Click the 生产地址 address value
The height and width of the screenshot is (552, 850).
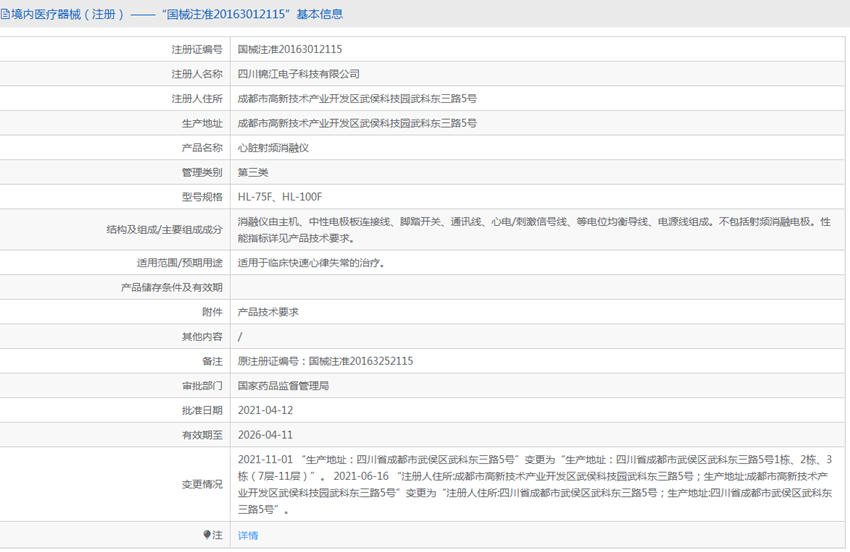tap(356, 123)
